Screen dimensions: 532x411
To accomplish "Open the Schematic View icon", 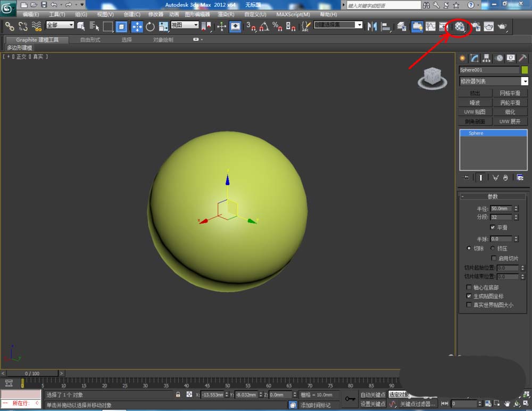I will click(443, 26).
